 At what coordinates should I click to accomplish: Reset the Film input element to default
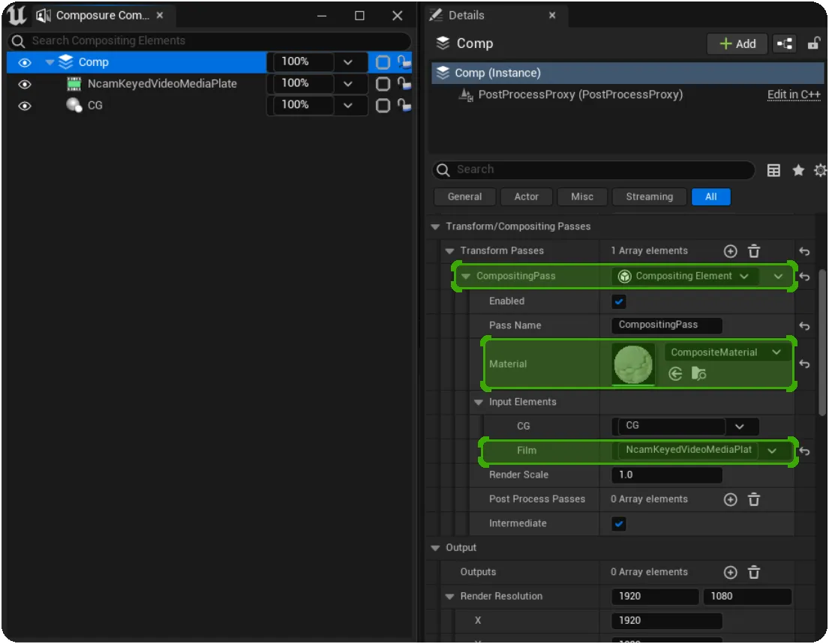(804, 451)
